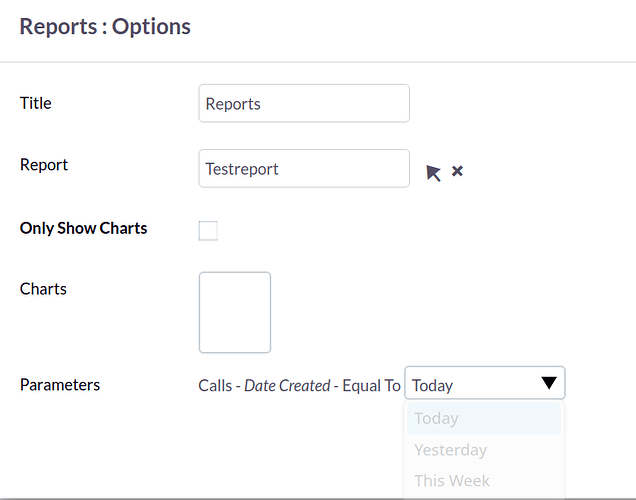
Task: Focus the Title field containing Reports
Action: click(x=304, y=103)
